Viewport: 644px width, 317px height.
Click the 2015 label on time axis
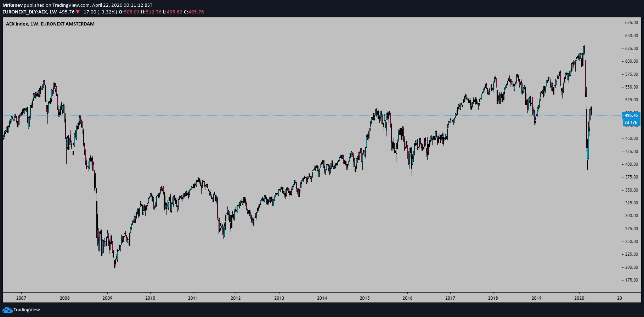click(x=365, y=298)
